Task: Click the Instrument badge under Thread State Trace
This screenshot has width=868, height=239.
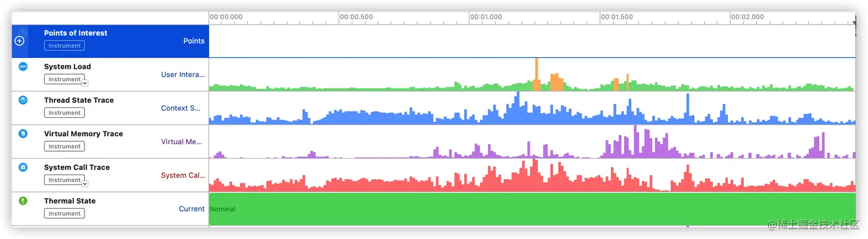Action: tap(64, 113)
